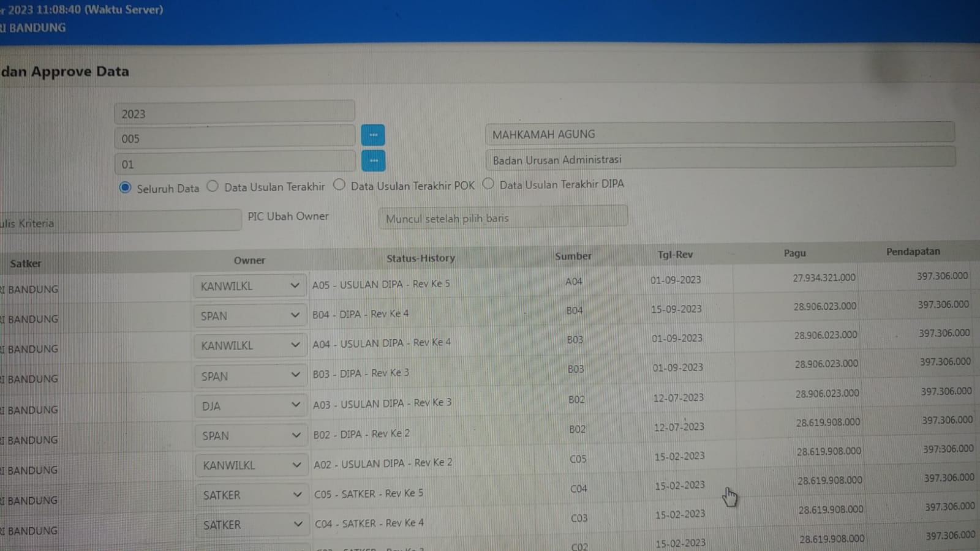Click the Pagu column header

point(794,253)
